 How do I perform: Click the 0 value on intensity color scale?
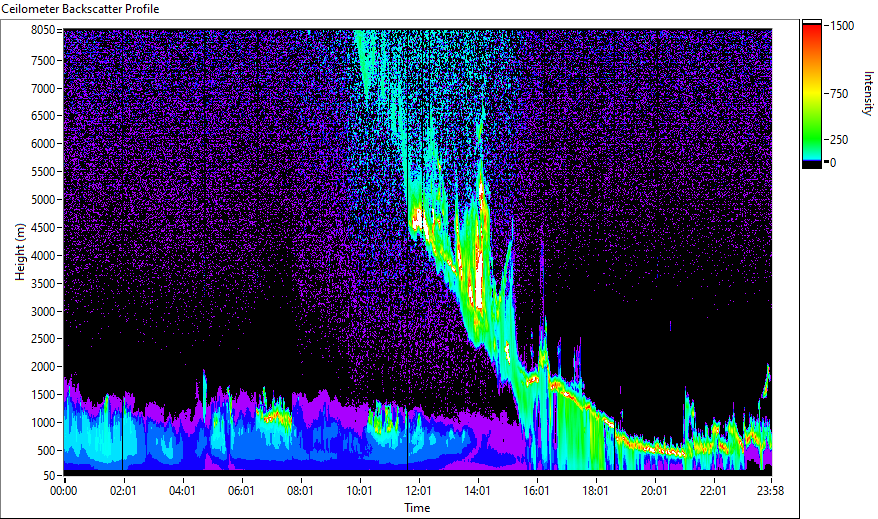click(x=833, y=163)
